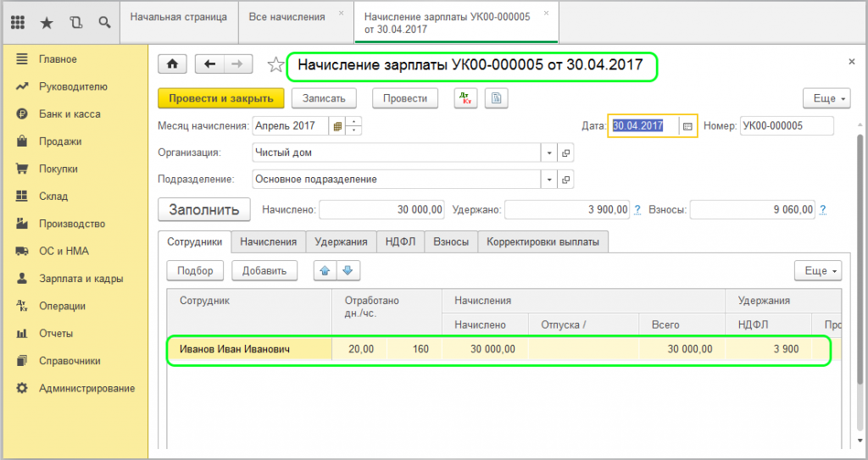
Task: Add document to favorites with star
Action: (x=275, y=64)
